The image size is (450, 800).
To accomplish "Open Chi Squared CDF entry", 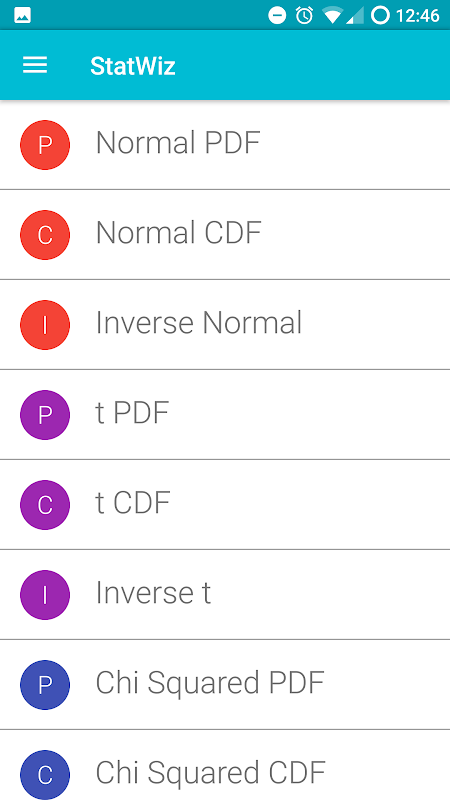I will (225, 765).
